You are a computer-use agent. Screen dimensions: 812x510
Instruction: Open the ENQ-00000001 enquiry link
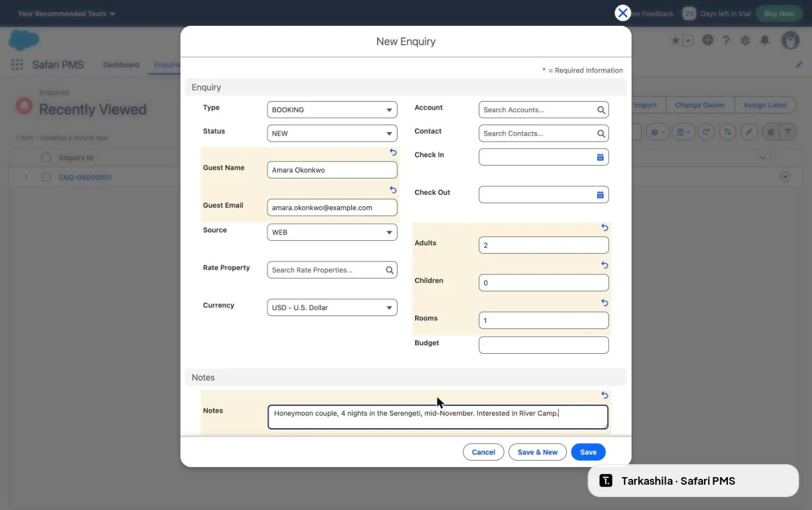click(85, 177)
